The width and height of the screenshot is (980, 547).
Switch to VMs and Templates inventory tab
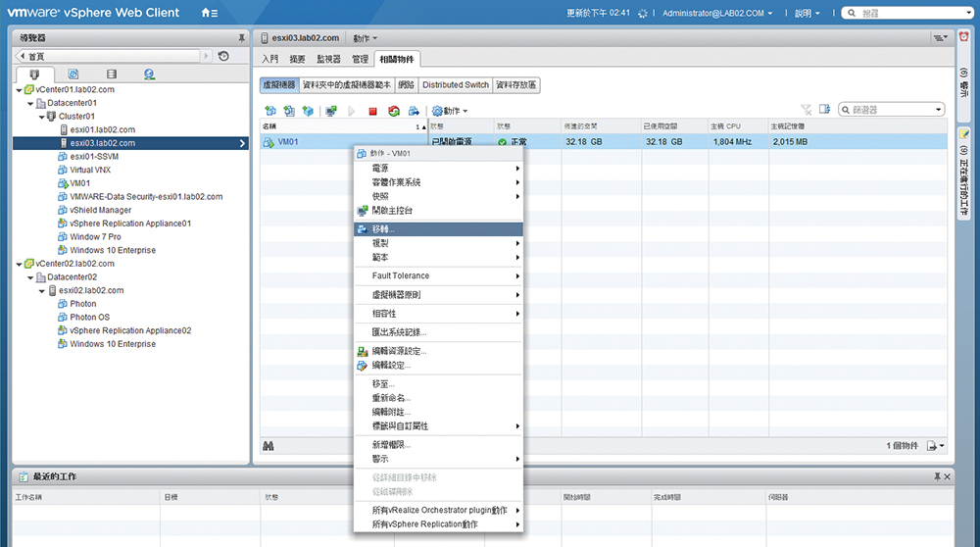click(x=73, y=75)
